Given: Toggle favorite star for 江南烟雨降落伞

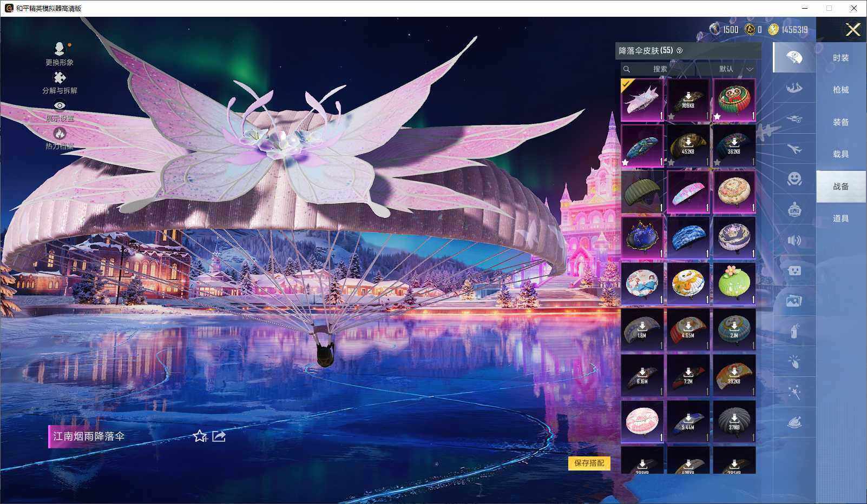Looking at the screenshot, I should tap(200, 436).
